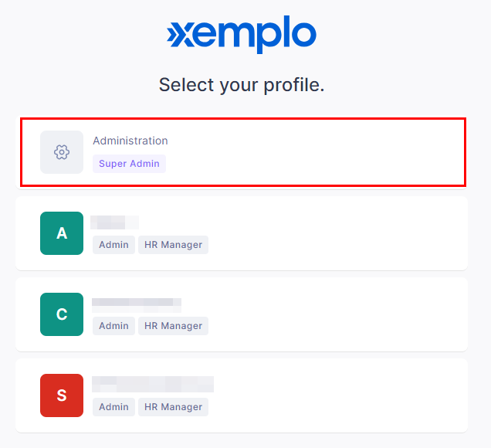The height and width of the screenshot is (448, 491).
Task: Choose the profile card with avatar C
Action: point(242,314)
